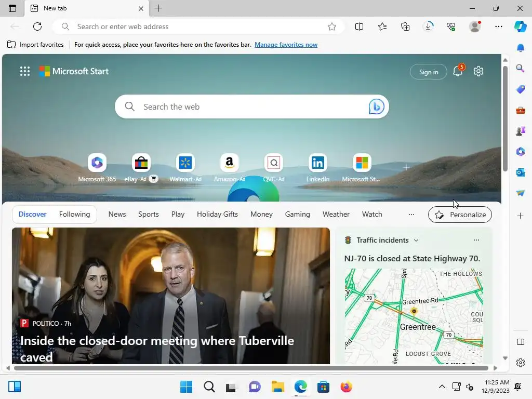Toggle the sidebar hide panel icon
The image size is (532, 399).
coord(521,342)
